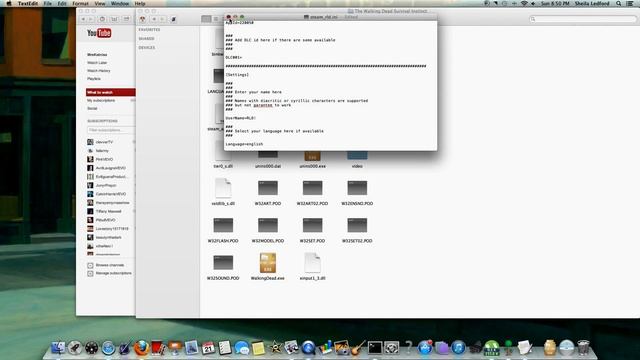Screen dimensions: 640x360
Task: Select the W32SET02.POD file icon
Action: click(357, 225)
